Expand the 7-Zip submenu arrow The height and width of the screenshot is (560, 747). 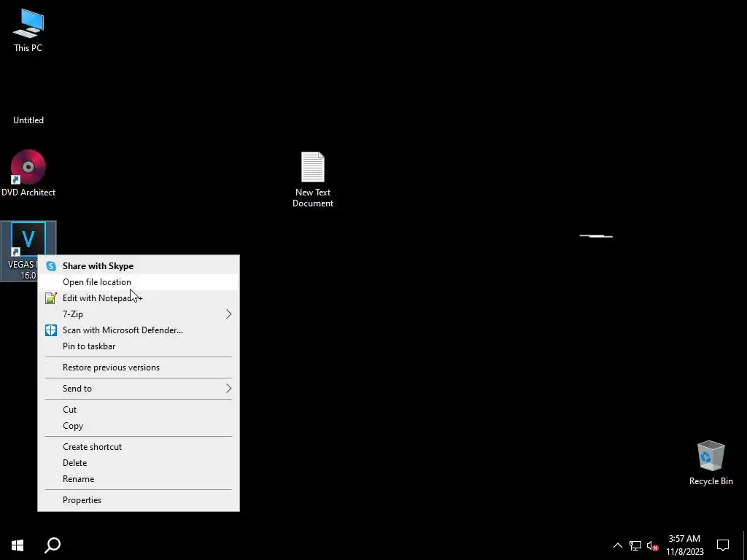[228, 314]
